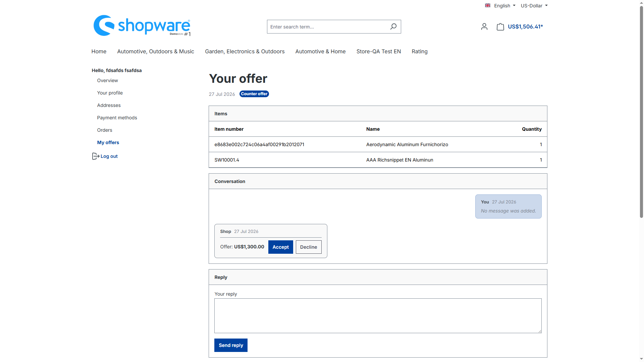Viewport: 644px width, 362px height.
Task: Select My offers in sidebar
Action: pos(108,142)
